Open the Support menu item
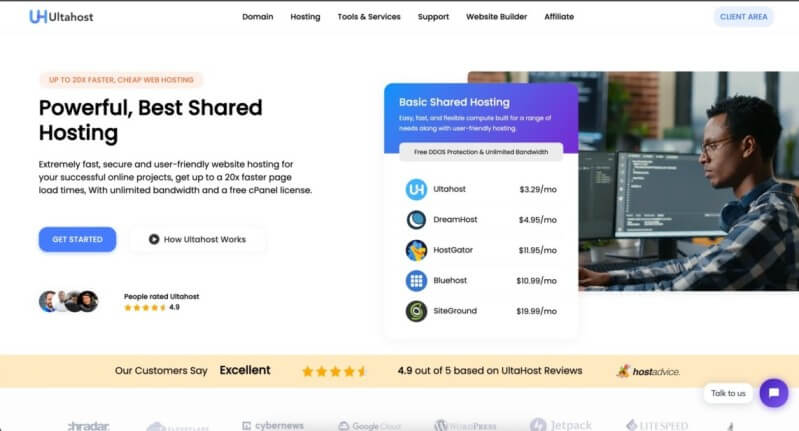799x431 pixels. [x=433, y=17]
